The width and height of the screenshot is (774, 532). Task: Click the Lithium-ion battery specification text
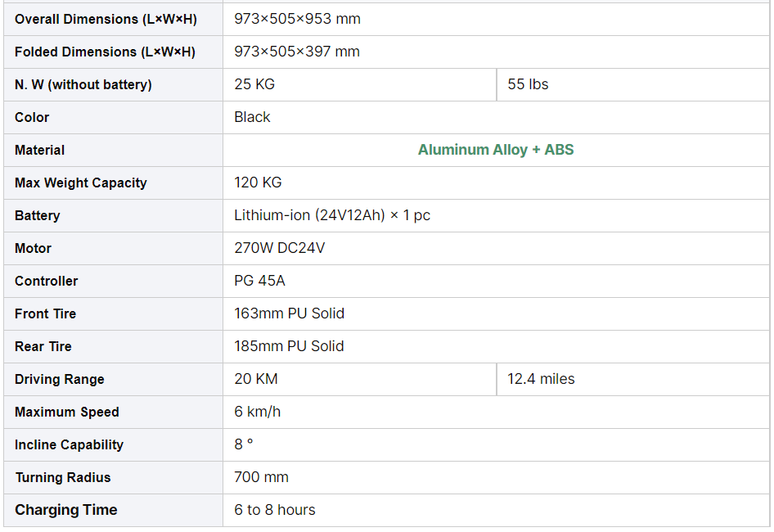[332, 215]
